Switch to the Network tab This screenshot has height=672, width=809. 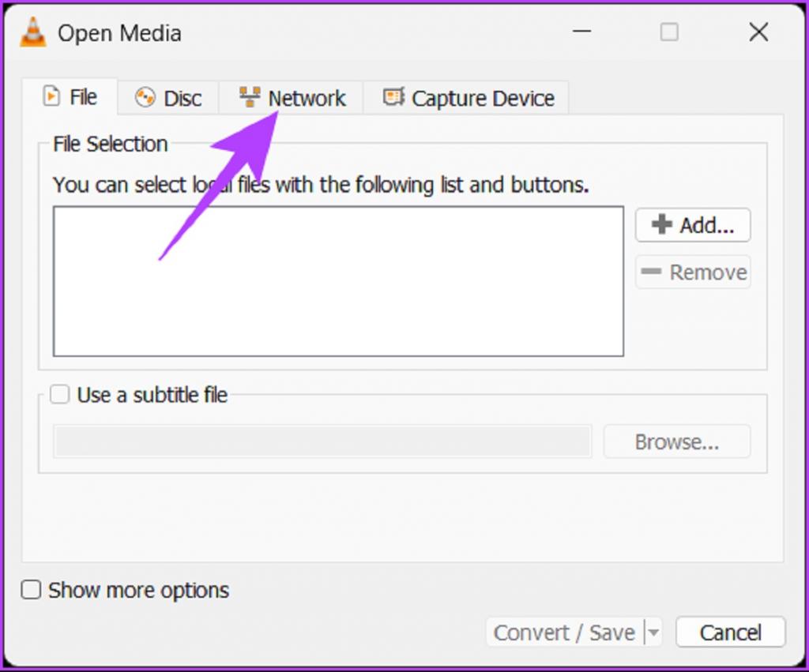pos(292,98)
